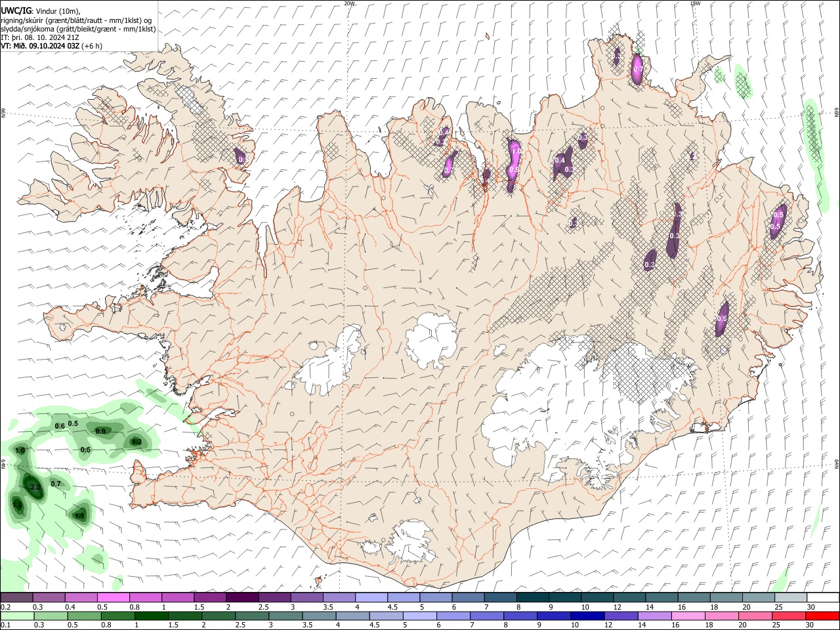Click the '0.6' value in the green rain patch
This screenshot has height=630, width=840.
60,427
